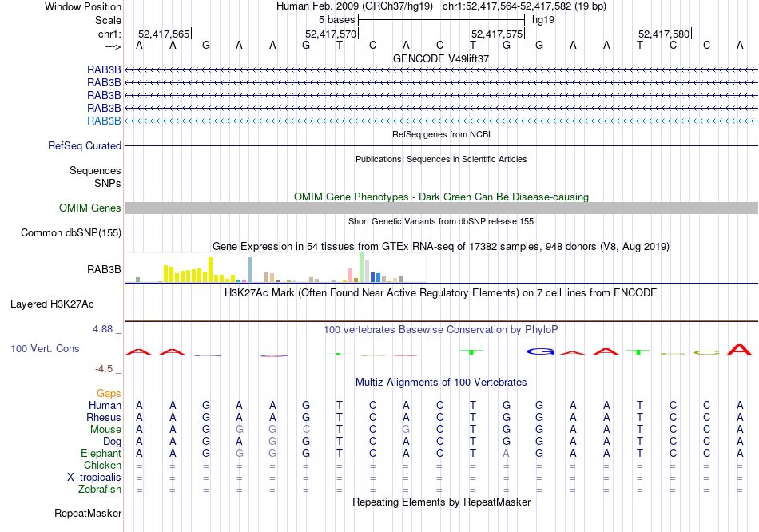This screenshot has height=532, width=759.
Task: Click the sequence direction arrow label
Action: click(x=113, y=46)
